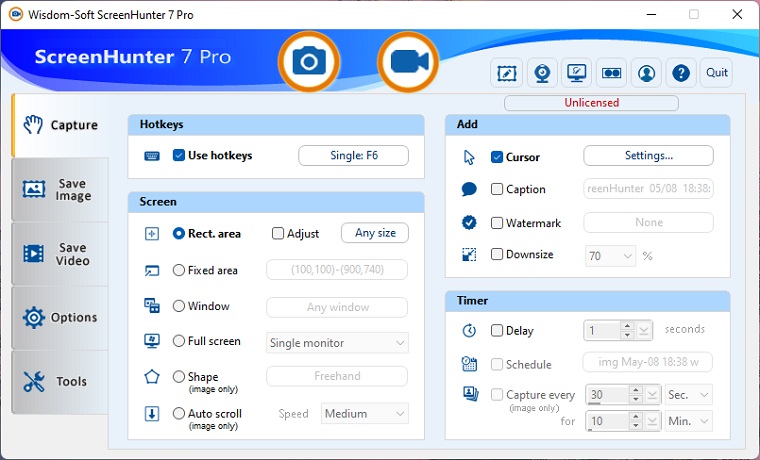Increase the Delay seconds spinner value
Viewport: 760px width, 460px height.
point(626,325)
